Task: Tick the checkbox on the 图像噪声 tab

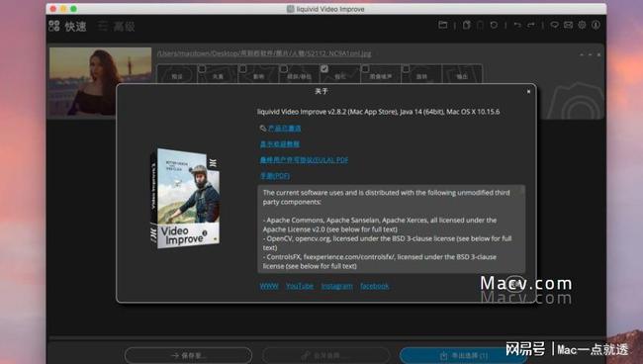Action: tap(365, 68)
